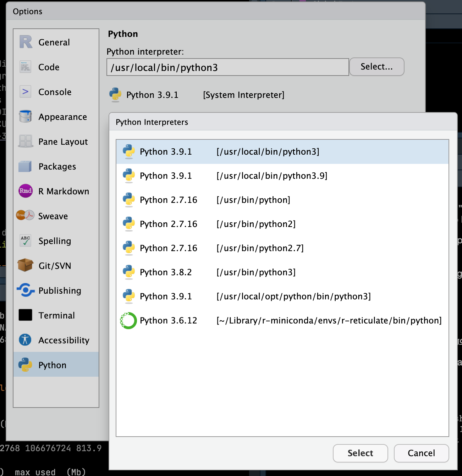The width and height of the screenshot is (462, 476).
Task: Open the Pane Layout settings
Action: coord(63,142)
